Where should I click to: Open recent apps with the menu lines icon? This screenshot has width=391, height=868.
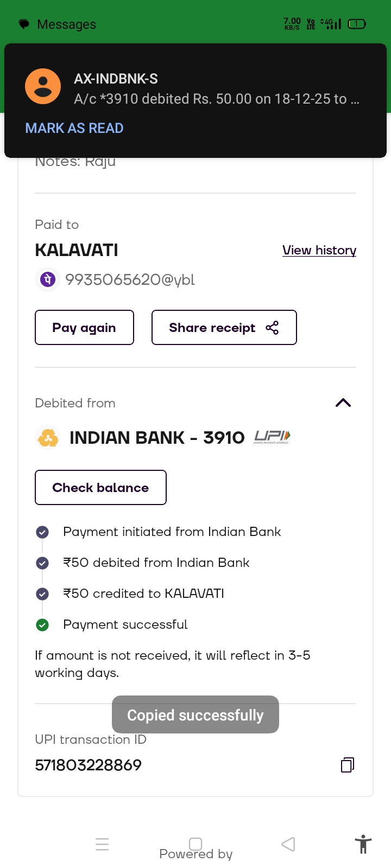coord(102,844)
